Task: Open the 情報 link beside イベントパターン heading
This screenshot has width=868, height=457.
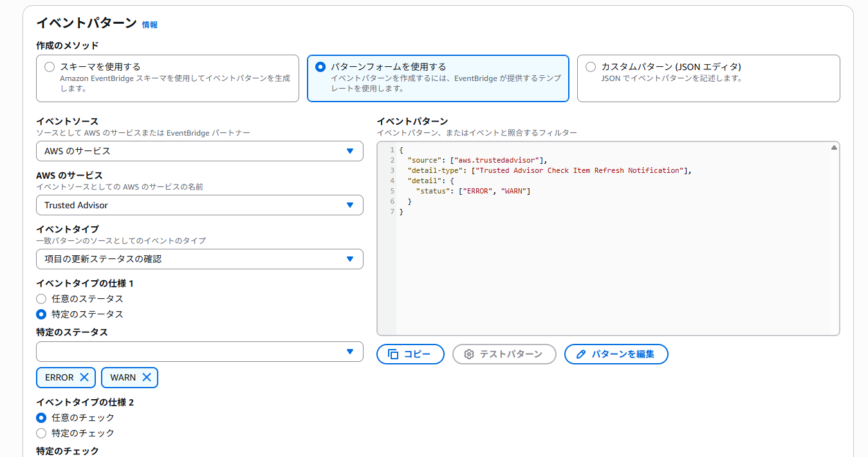Action: pos(150,24)
